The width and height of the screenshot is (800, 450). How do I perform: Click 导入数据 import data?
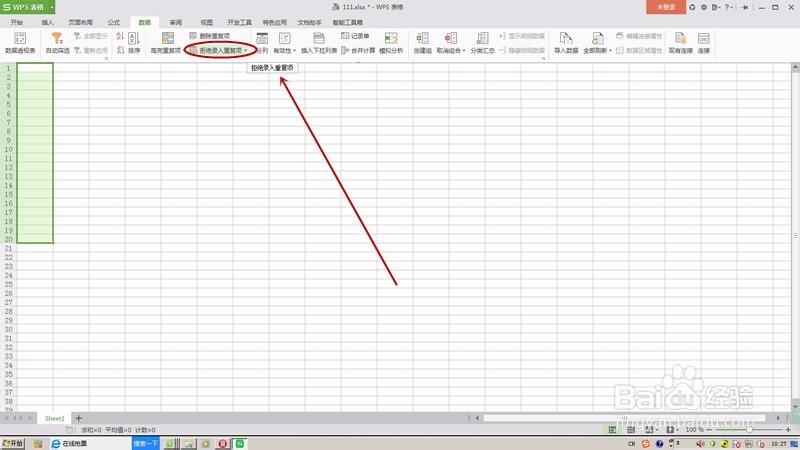pyautogui.click(x=566, y=43)
